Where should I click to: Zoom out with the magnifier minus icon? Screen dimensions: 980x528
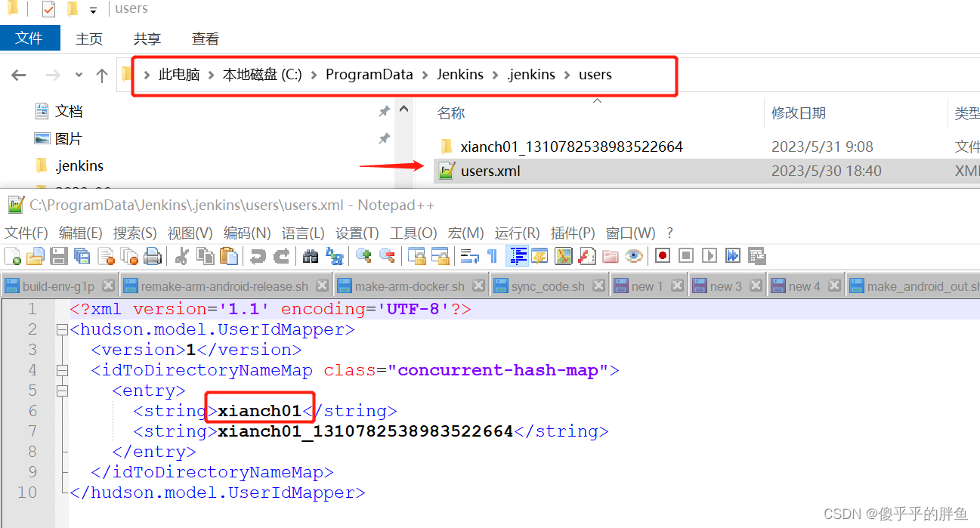(x=387, y=256)
